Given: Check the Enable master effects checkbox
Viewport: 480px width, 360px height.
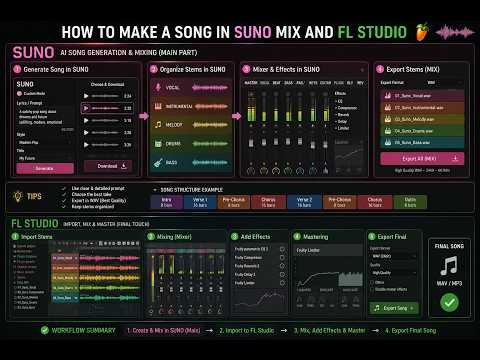Looking at the screenshot, I should coord(372,289).
